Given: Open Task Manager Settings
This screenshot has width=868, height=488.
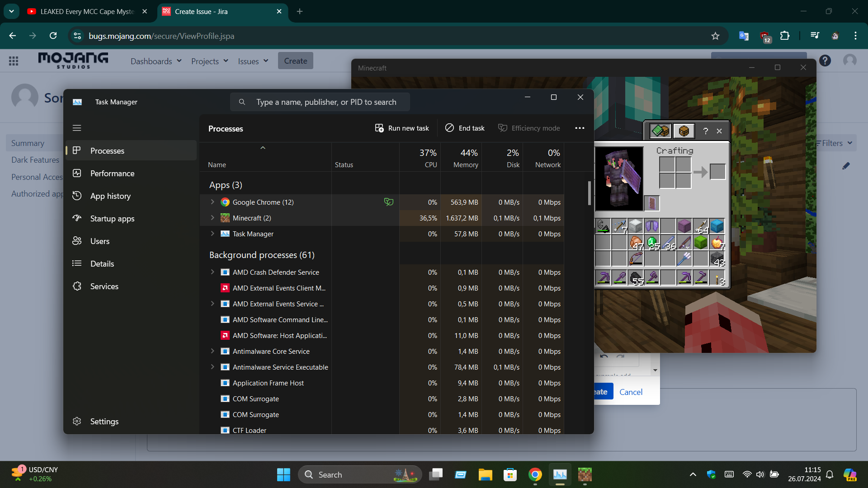Looking at the screenshot, I should pos(104,421).
